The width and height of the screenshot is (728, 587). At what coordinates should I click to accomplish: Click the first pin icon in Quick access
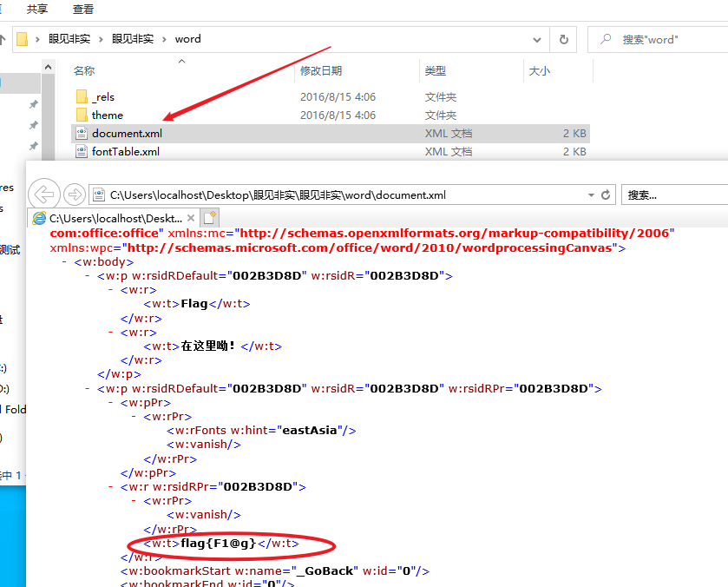[34, 104]
